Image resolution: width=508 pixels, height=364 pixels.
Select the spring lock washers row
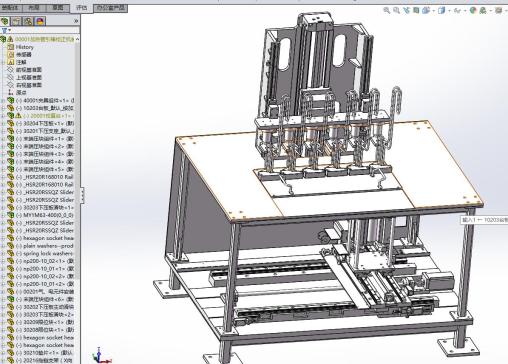[45, 253]
